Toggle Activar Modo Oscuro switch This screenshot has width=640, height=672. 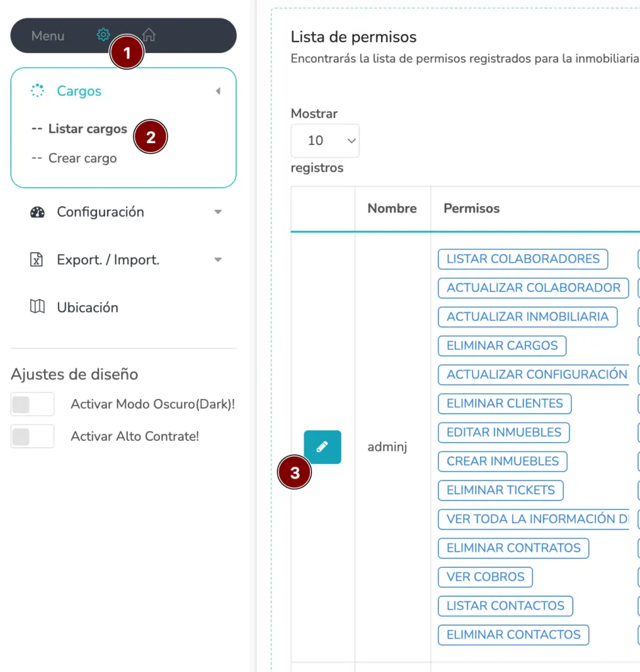[33, 404]
